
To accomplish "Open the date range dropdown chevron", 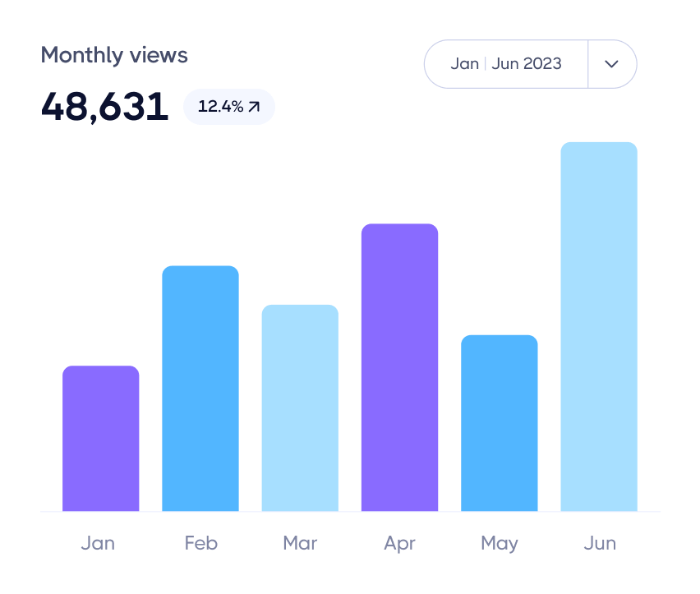I will coord(611,63).
